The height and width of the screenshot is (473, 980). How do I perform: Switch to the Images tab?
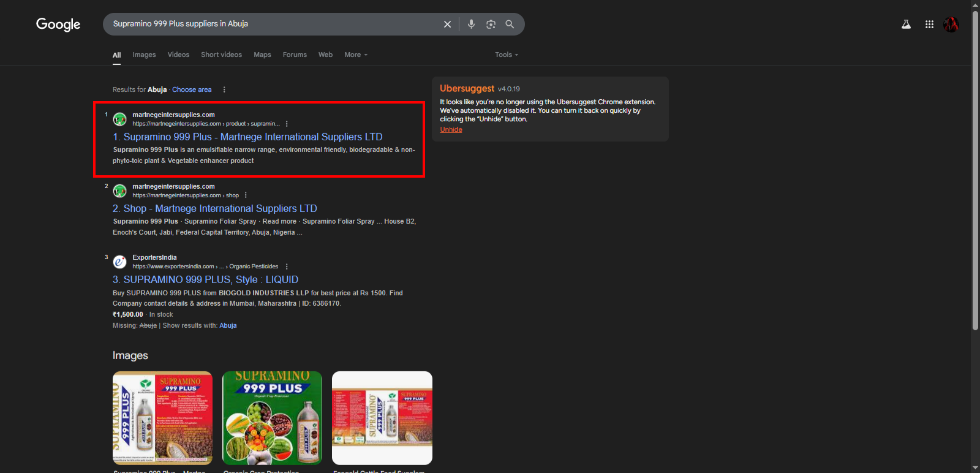click(x=144, y=55)
